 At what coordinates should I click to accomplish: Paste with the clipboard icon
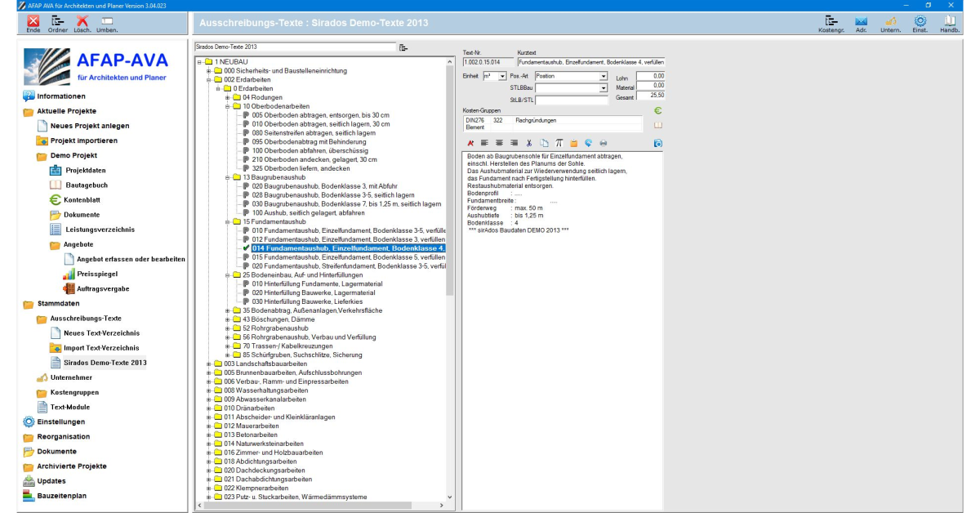tap(573, 143)
